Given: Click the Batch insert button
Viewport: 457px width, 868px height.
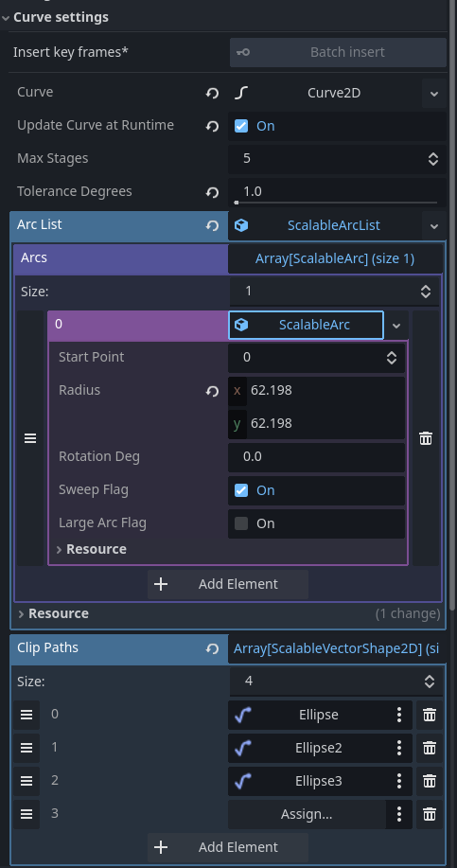Looking at the screenshot, I should (x=338, y=53).
